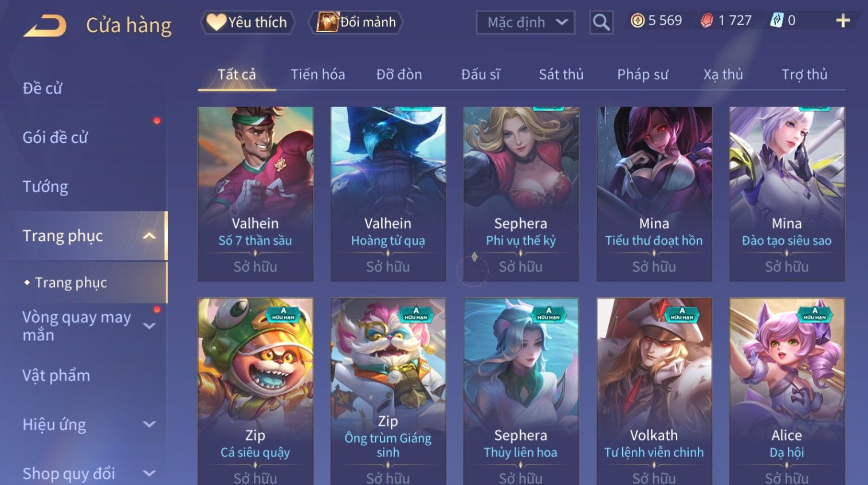Open Tướng in the sidebar
This screenshot has height=485, width=868.
pyautogui.click(x=45, y=187)
